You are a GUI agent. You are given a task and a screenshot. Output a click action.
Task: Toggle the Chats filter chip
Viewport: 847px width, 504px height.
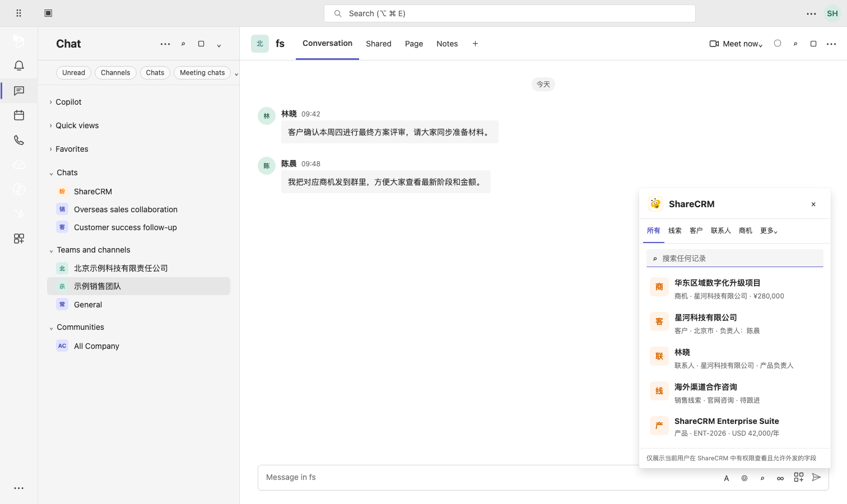coord(155,73)
